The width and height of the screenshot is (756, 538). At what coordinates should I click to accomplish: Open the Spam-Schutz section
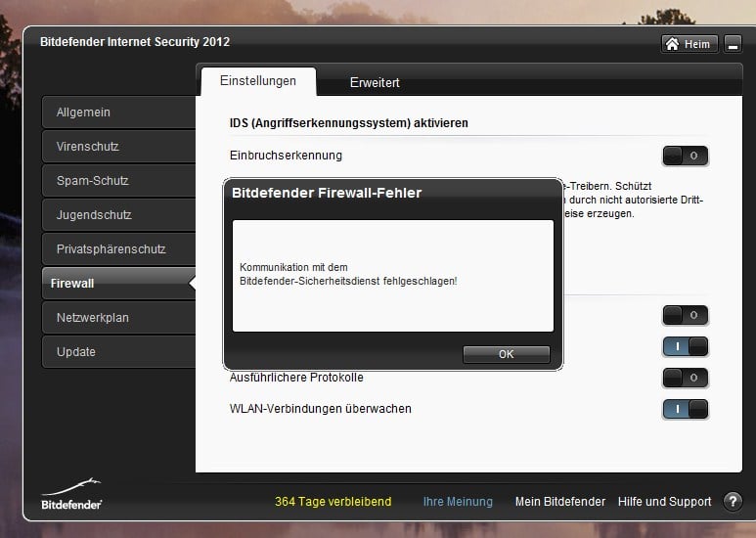click(x=118, y=181)
